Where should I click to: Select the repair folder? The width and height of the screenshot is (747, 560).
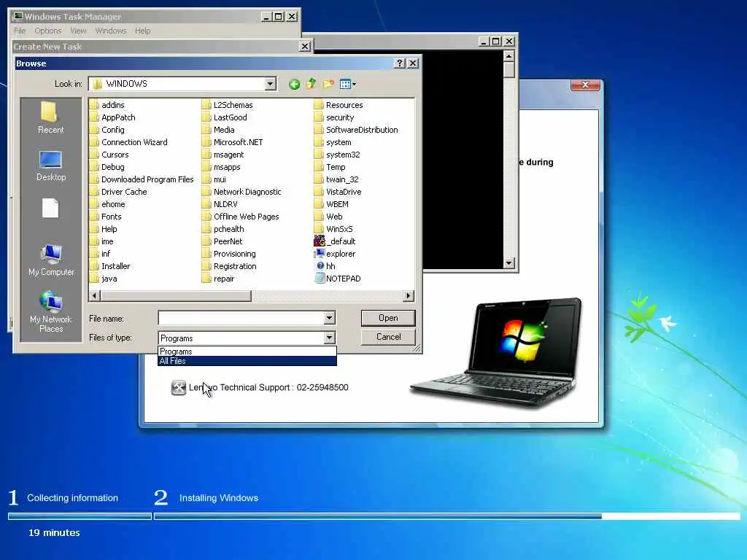(218, 278)
